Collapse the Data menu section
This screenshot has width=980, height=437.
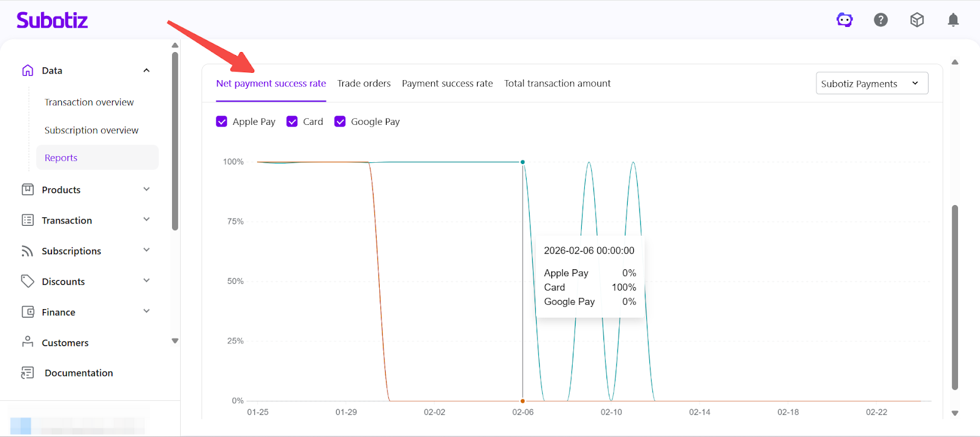click(146, 70)
